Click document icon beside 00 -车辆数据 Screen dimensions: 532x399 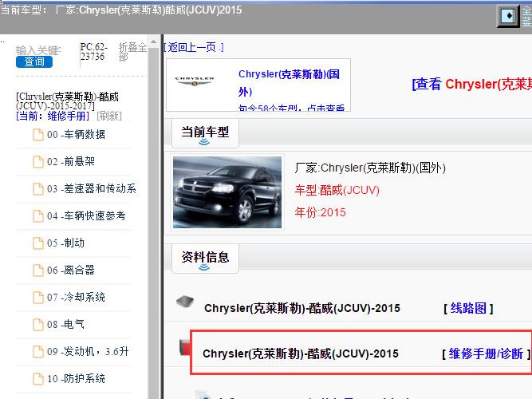point(38,135)
